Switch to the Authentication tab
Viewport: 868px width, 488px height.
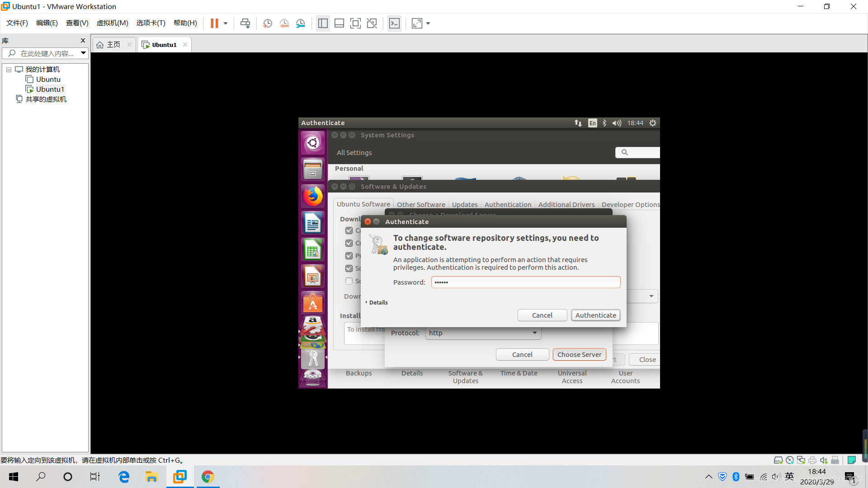pos(508,205)
